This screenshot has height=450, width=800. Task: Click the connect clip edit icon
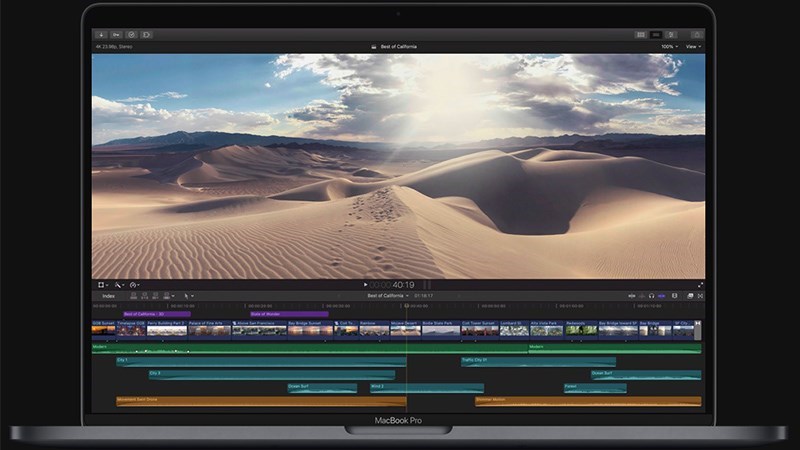tap(134, 295)
